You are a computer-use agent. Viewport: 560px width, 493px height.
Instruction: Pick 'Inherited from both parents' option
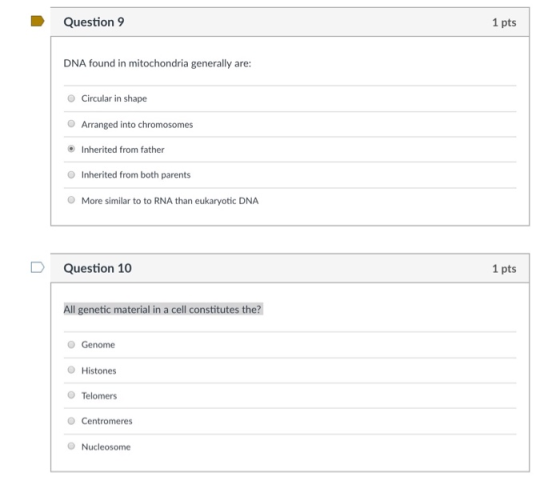click(x=71, y=175)
